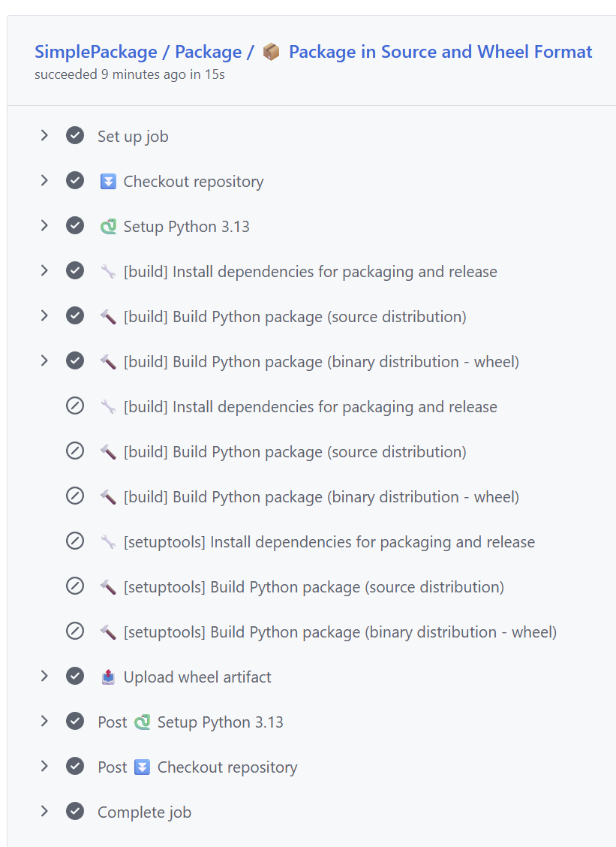Click the Package in Source and Wheel Format title
Image resolution: width=616 pixels, height=847 pixels.
(440, 52)
